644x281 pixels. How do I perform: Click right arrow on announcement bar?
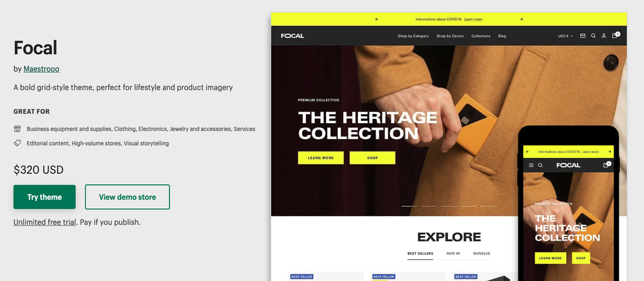tap(521, 19)
